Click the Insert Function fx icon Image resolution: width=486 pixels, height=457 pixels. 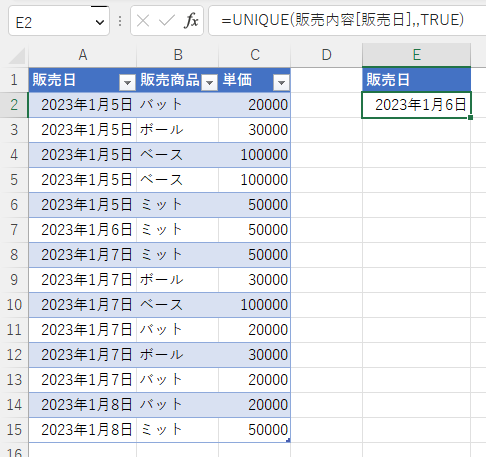click(x=191, y=21)
